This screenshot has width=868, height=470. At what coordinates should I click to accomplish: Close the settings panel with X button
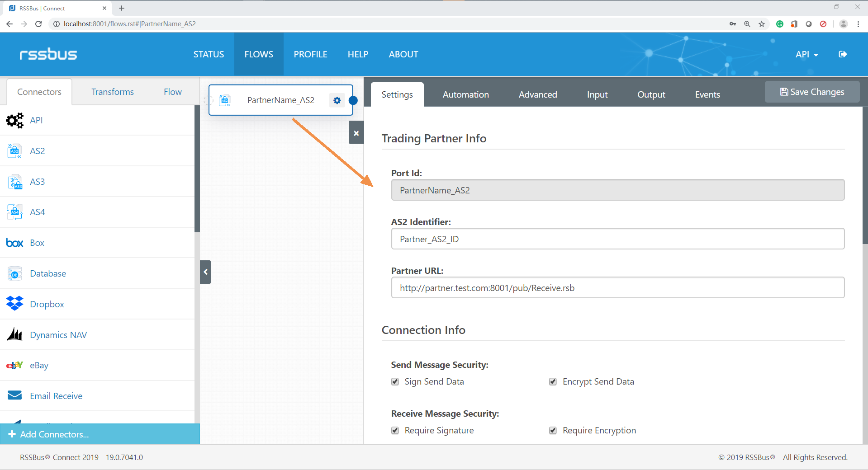[x=356, y=133]
